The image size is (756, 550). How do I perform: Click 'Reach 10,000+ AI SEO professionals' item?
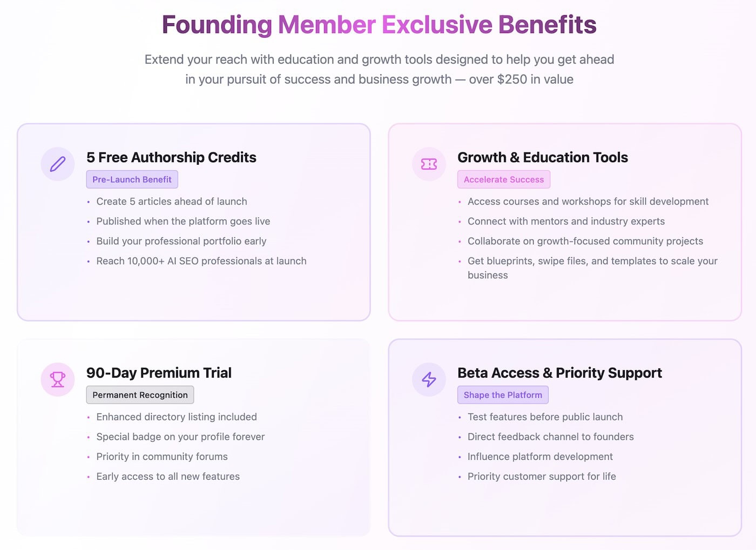201,261
